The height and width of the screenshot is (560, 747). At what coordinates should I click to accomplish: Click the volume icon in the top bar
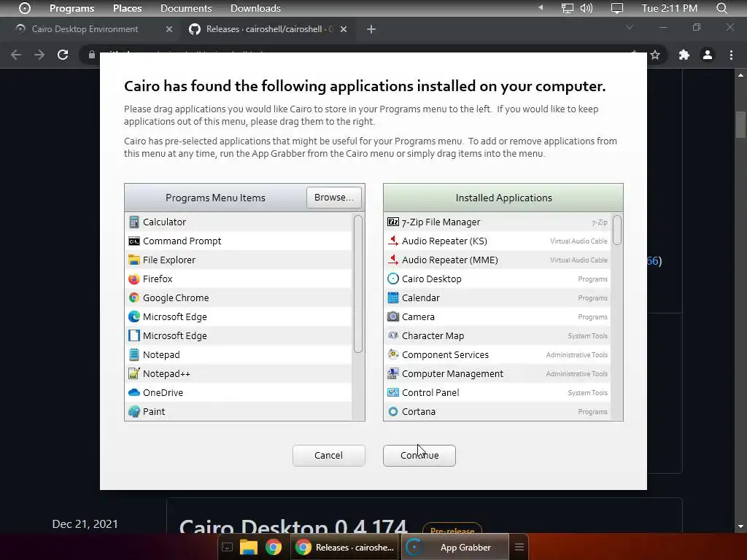(587, 8)
